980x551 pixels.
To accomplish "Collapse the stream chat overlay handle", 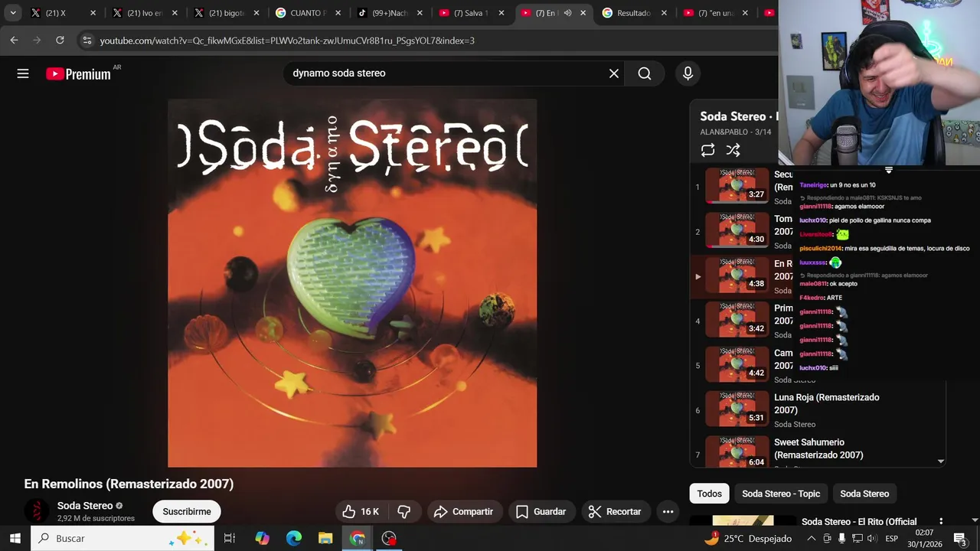I will point(888,170).
